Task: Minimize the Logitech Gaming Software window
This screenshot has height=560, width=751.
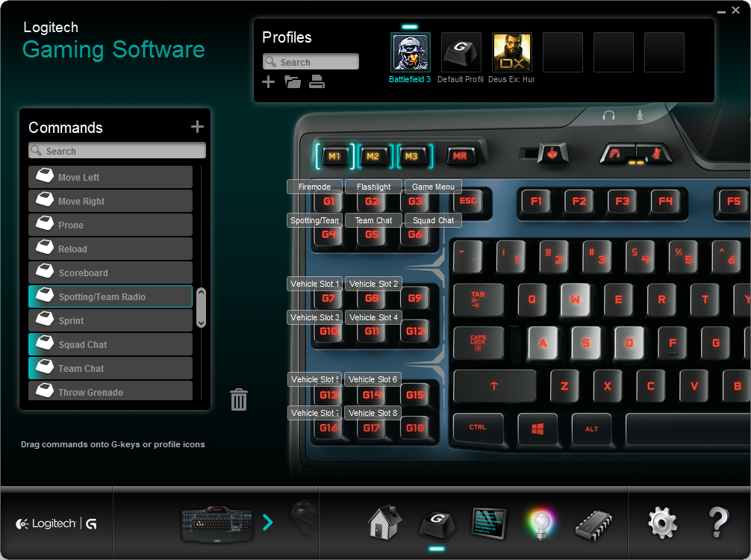Action: click(x=721, y=10)
